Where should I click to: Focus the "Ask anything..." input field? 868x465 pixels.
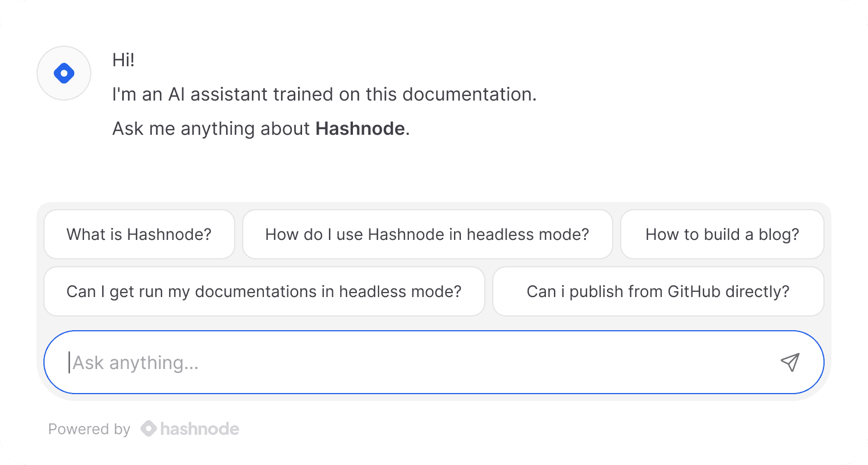434,362
